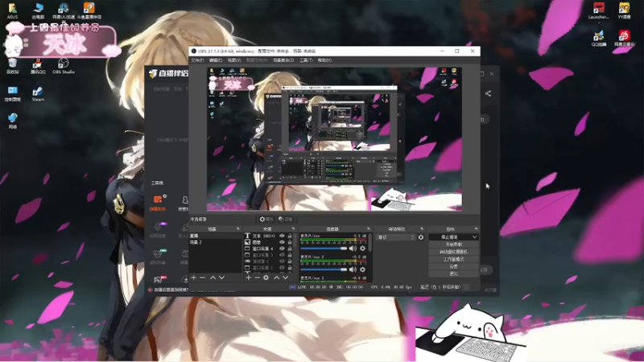Select 窗口采集 4 source row

click(270, 249)
